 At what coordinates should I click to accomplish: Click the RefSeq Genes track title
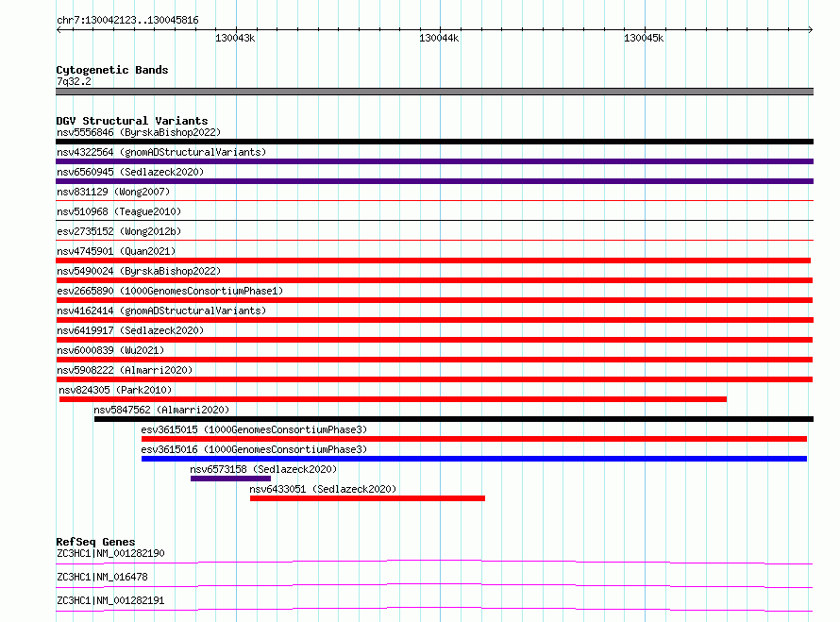click(95, 542)
